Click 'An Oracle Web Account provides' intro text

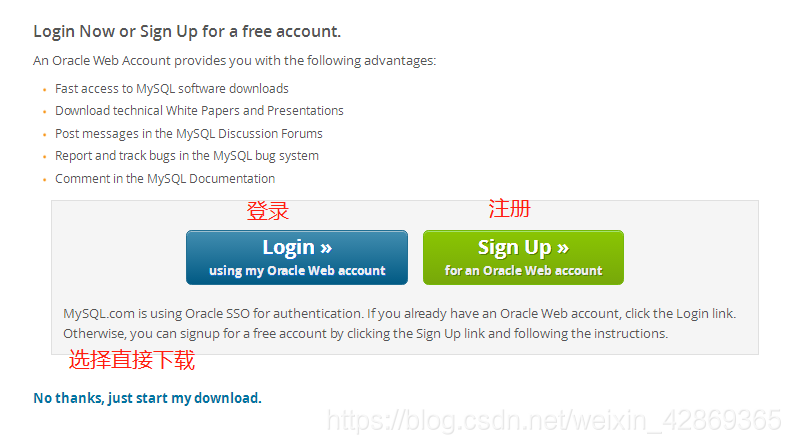[x=235, y=61]
